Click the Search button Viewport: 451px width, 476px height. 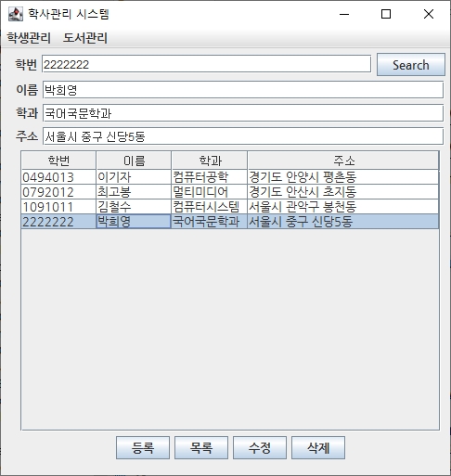click(x=411, y=65)
